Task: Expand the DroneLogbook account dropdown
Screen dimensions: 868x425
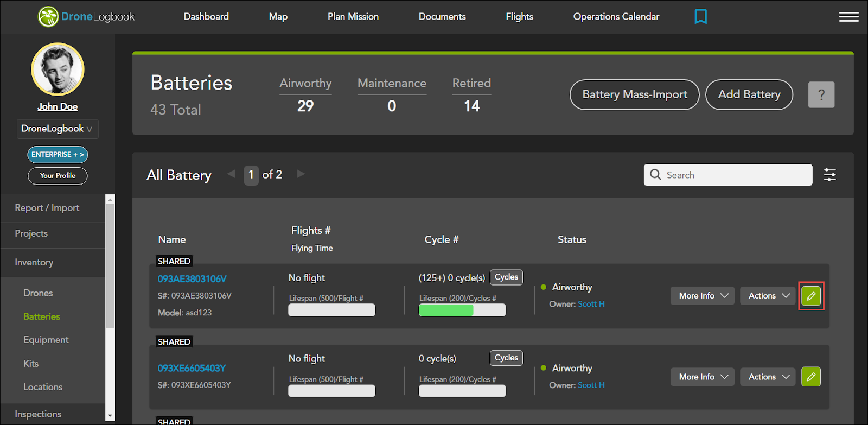Action: click(x=58, y=129)
